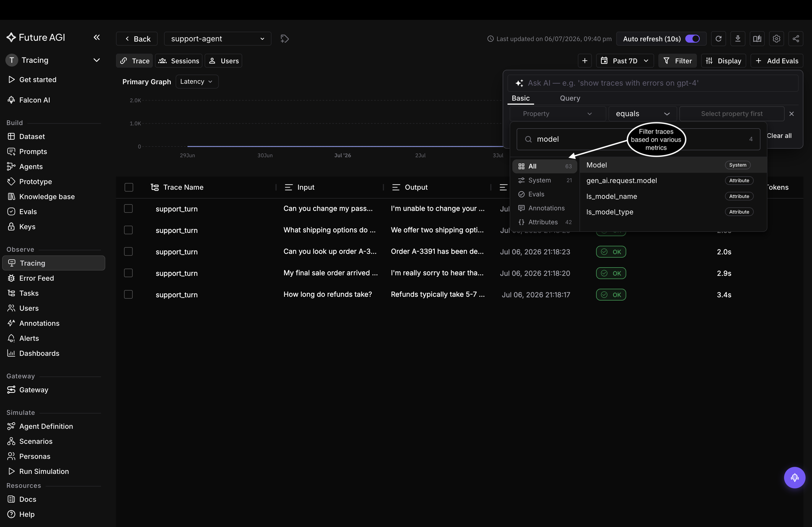Image resolution: width=812 pixels, height=527 pixels.
Task: Open the Display options button
Action: point(724,61)
